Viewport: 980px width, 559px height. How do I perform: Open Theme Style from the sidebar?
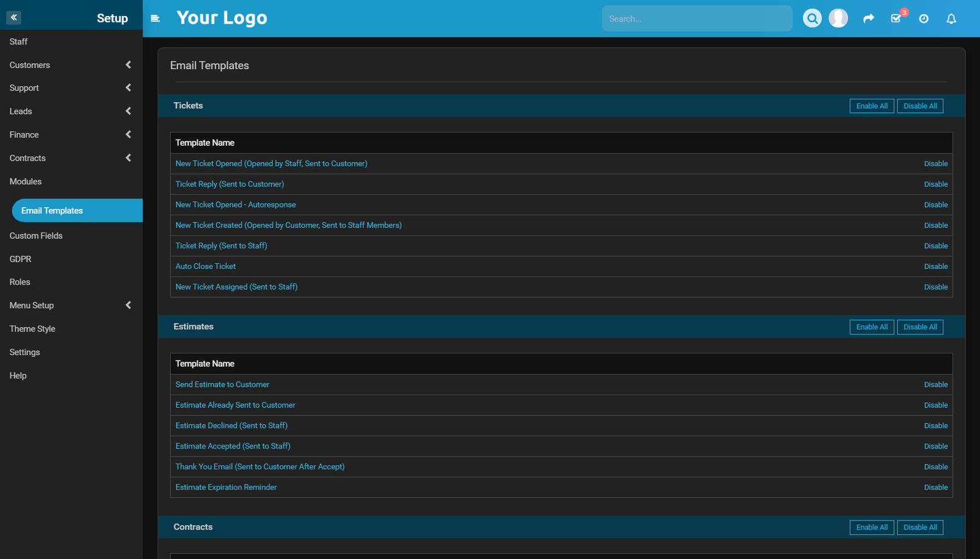coord(32,329)
